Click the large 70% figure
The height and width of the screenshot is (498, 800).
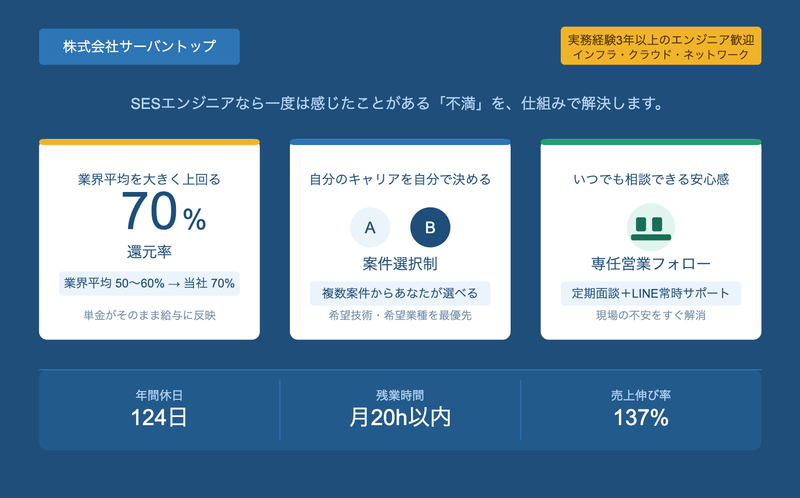tap(163, 213)
